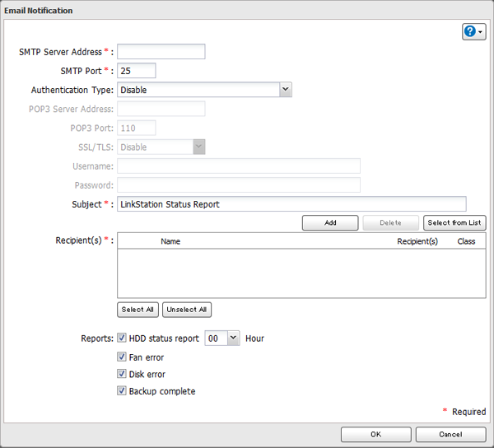Screen dimensions: 494x448
Task: Open the HDD report Hour dropdown
Action: (222, 338)
